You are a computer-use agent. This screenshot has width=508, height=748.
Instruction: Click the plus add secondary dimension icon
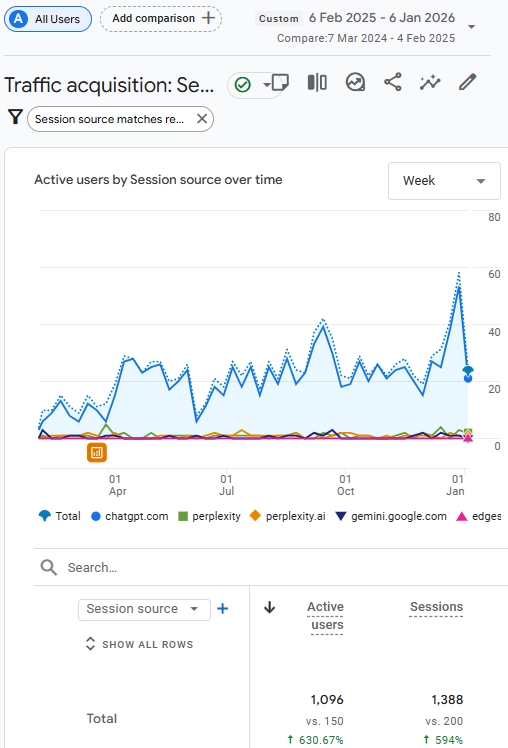click(x=222, y=609)
